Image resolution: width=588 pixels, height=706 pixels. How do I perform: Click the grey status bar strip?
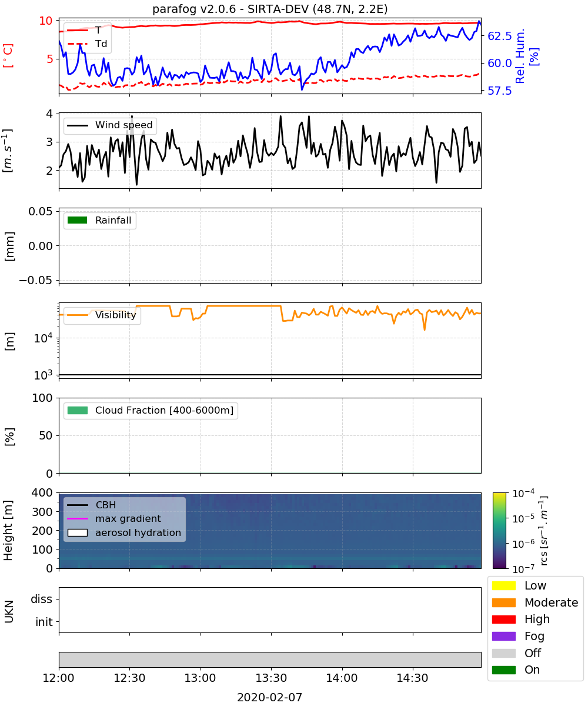click(x=270, y=660)
